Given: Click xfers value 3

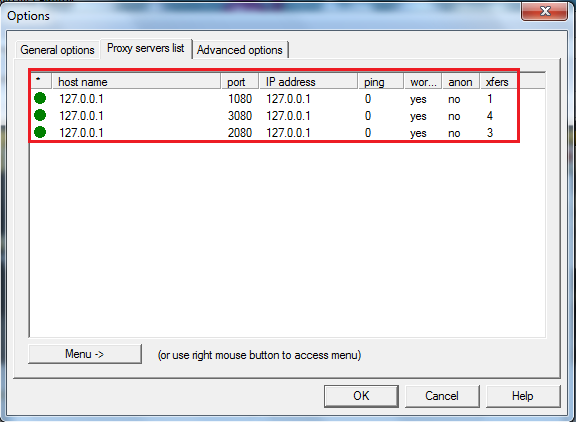Looking at the screenshot, I should (x=490, y=133).
